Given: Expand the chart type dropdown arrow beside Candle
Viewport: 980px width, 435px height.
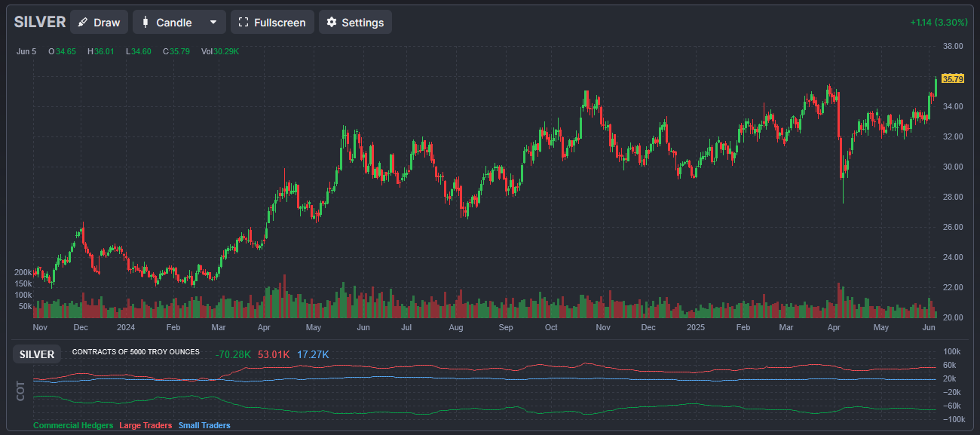Looking at the screenshot, I should (213, 23).
